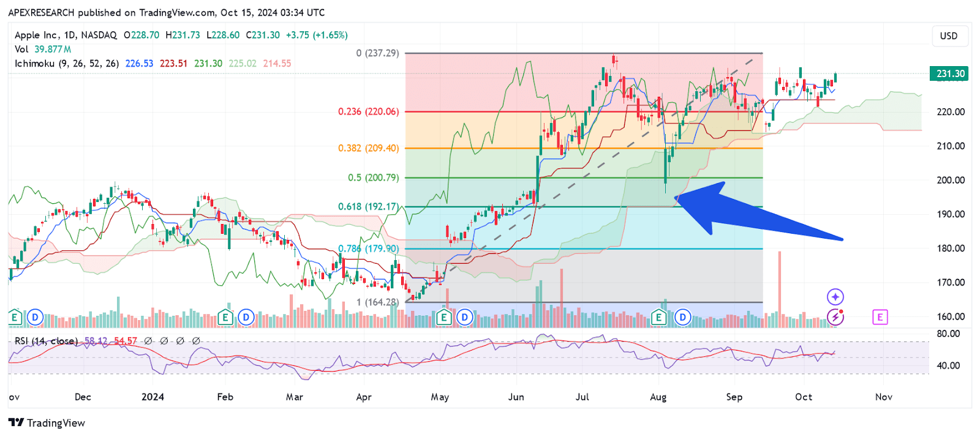Open the dividend D marker below May
980x437 pixels.
coord(465,317)
